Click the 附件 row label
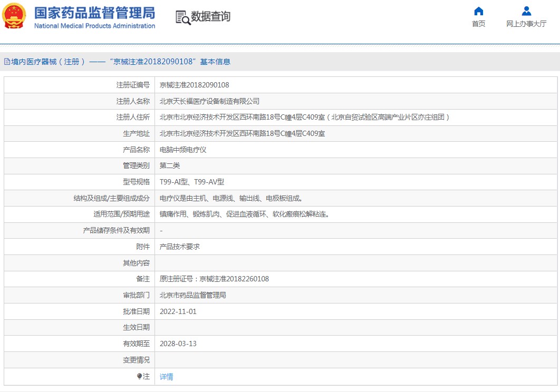 point(143,247)
